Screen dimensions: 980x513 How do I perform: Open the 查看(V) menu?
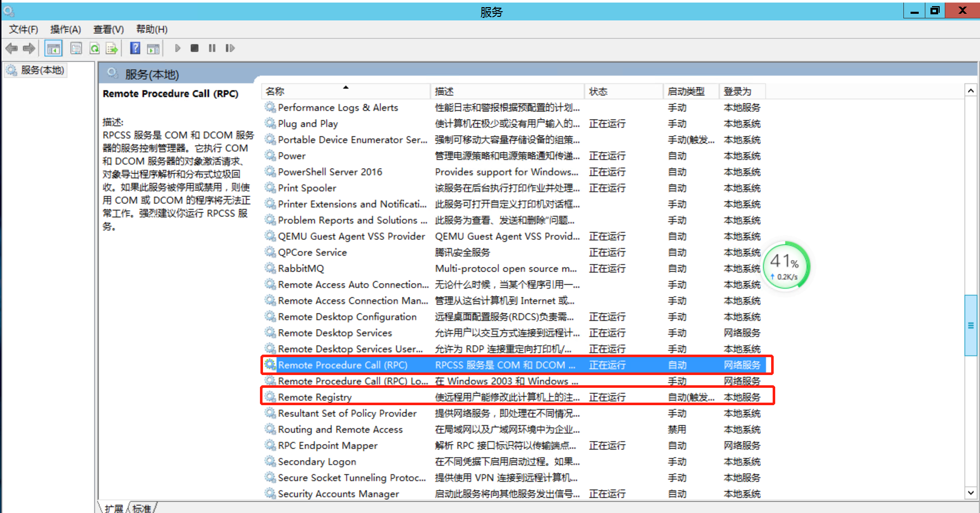[x=108, y=29]
